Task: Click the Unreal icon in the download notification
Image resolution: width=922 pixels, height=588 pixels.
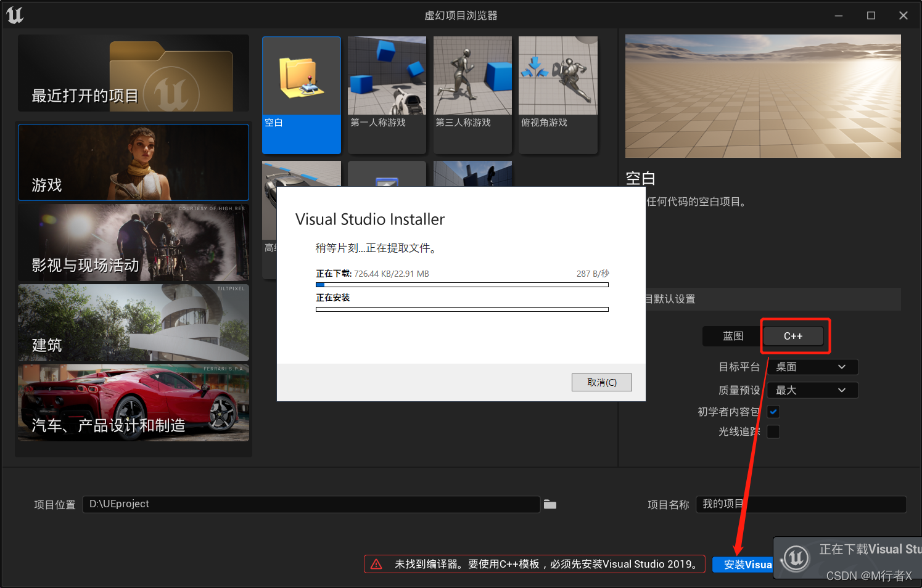Action: click(796, 558)
